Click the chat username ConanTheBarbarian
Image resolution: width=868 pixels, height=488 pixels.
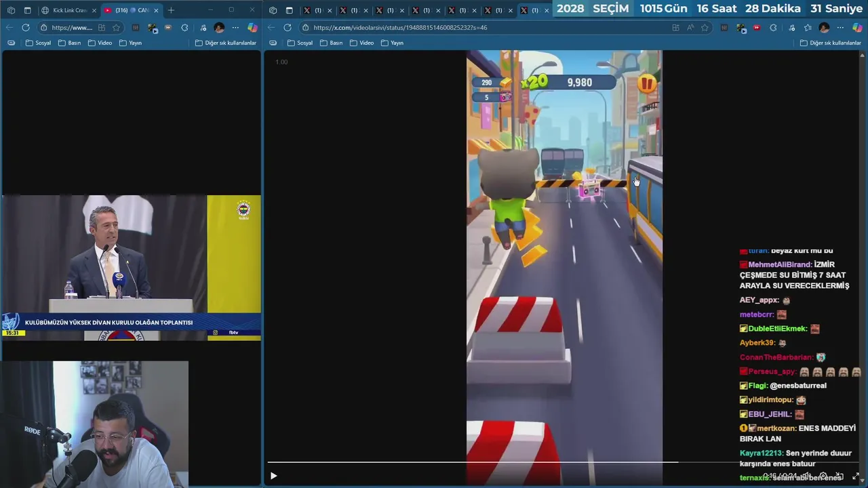[776, 357]
